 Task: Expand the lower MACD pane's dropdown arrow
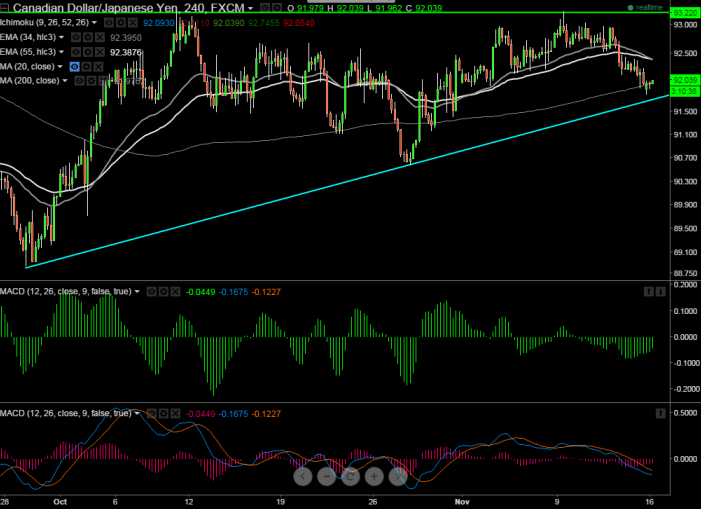(x=137, y=413)
